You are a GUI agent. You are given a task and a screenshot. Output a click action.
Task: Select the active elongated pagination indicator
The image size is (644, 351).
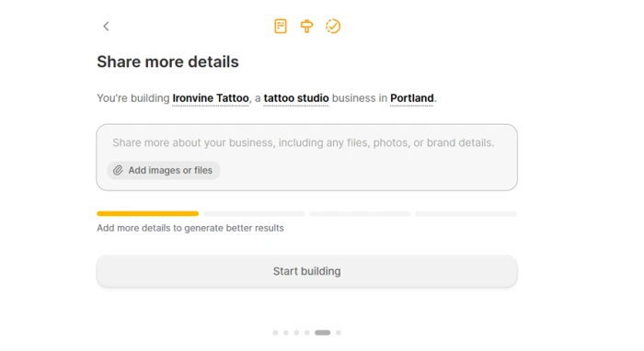(x=323, y=333)
